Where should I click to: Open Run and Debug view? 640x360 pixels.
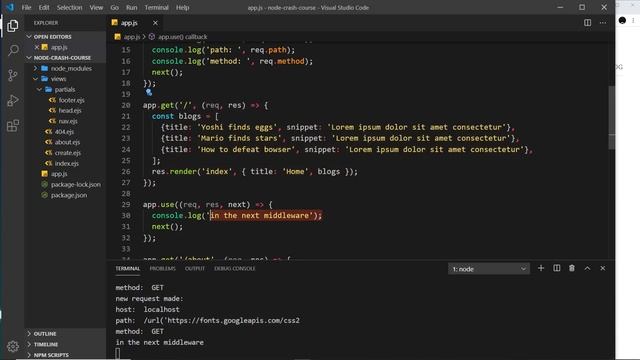tap(13, 100)
